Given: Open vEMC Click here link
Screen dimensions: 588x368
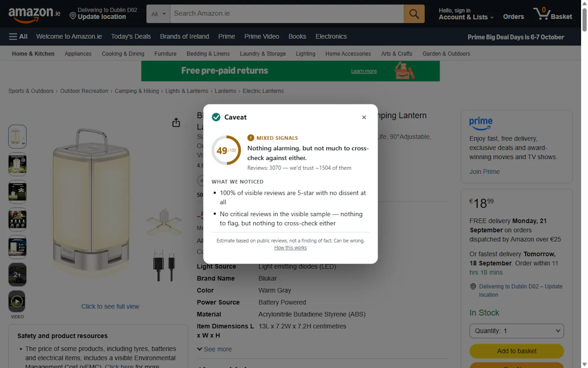Looking at the screenshot, I should click(x=119, y=366).
